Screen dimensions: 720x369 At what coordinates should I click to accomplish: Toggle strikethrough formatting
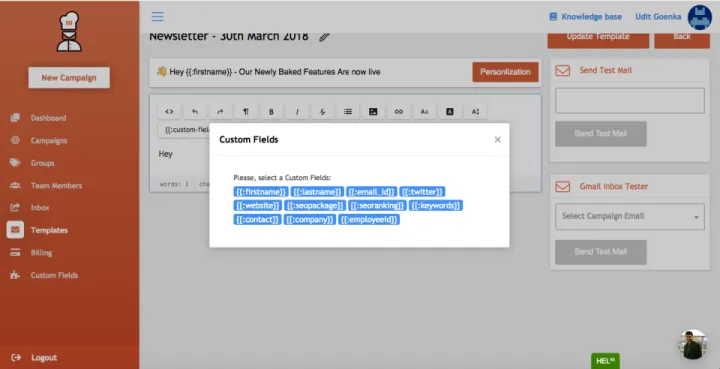[x=322, y=112]
